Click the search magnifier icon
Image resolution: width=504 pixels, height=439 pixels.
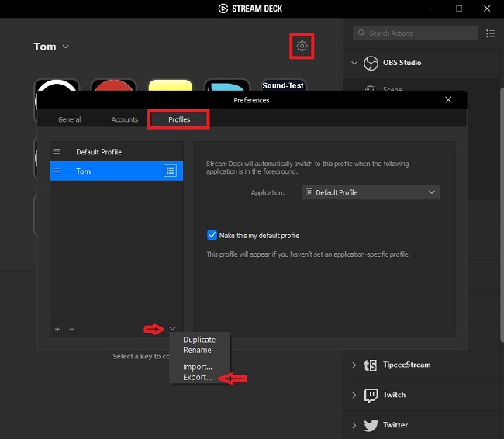coord(361,33)
